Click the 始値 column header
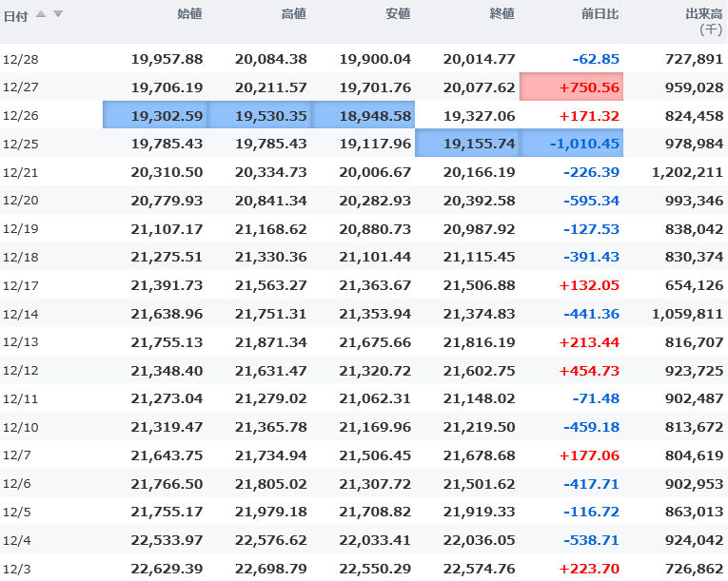The width and height of the screenshot is (728, 581). (x=189, y=14)
